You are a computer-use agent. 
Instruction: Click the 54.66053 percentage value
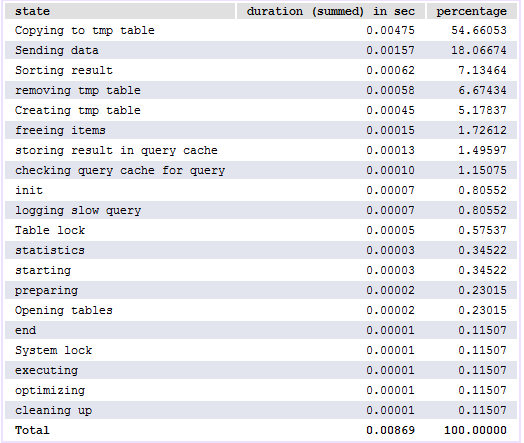[479, 30]
